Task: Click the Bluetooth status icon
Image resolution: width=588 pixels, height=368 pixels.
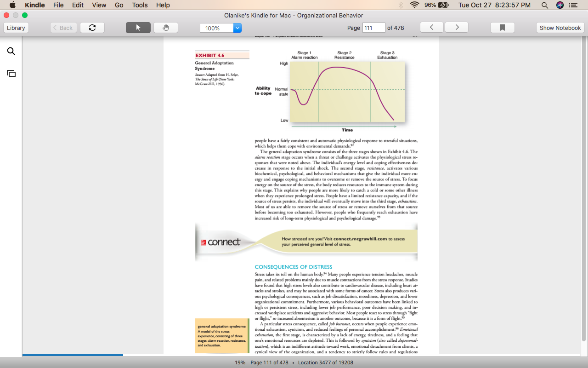Action: tap(401, 5)
